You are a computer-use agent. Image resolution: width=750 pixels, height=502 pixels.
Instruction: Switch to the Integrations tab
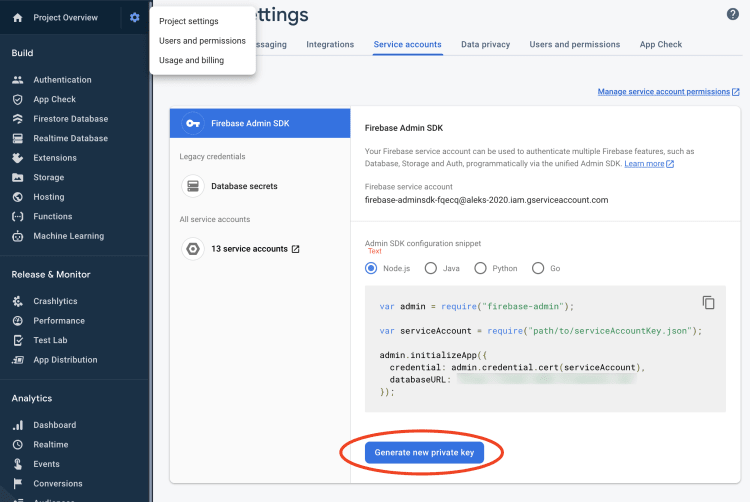point(330,44)
